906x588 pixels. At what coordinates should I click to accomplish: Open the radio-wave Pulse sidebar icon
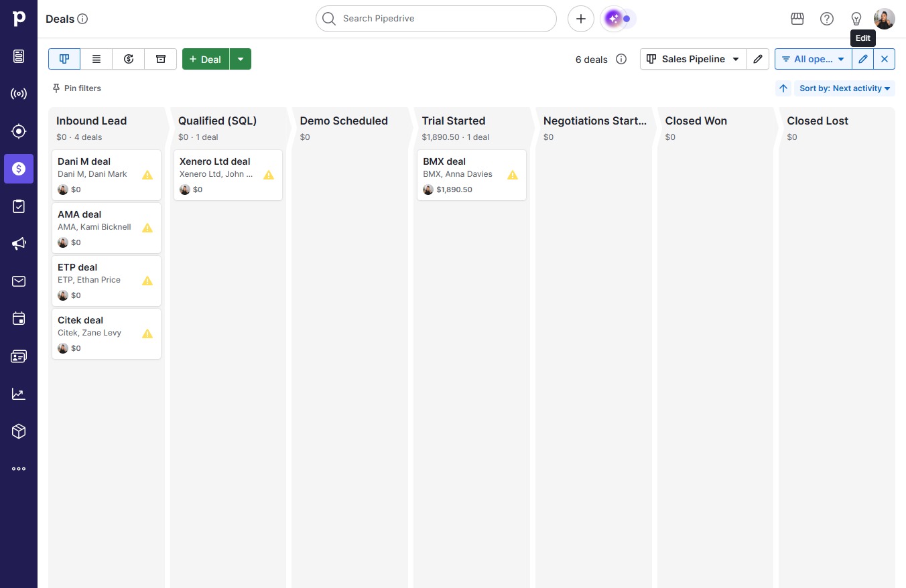pos(19,94)
